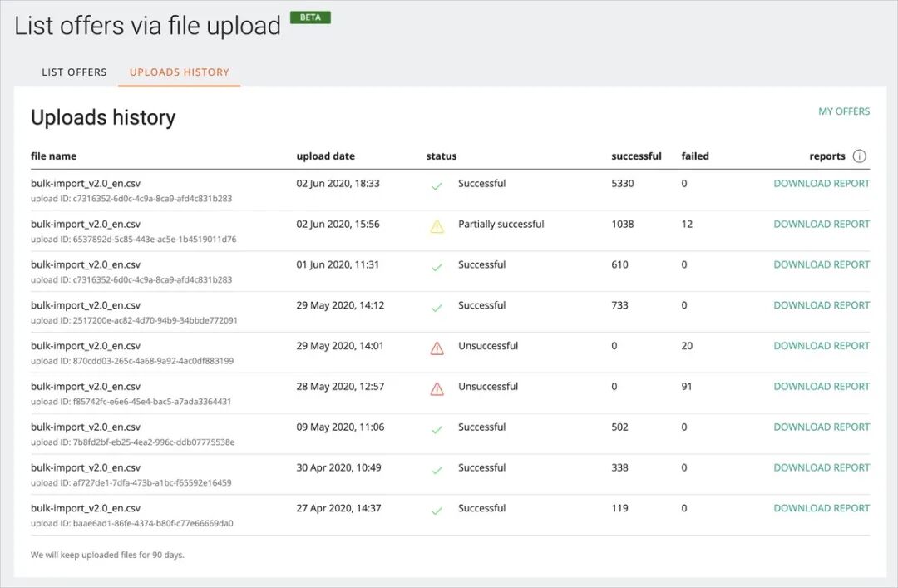The height and width of the screenshot is (588, 898).
Task: Click the green BETA badge
Action: (310, 17)
